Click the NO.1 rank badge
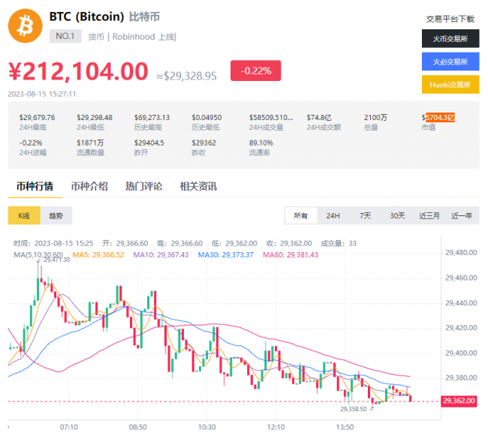Image resolution: width=488 pixels, height=448 pixels. tap(65, 36)
